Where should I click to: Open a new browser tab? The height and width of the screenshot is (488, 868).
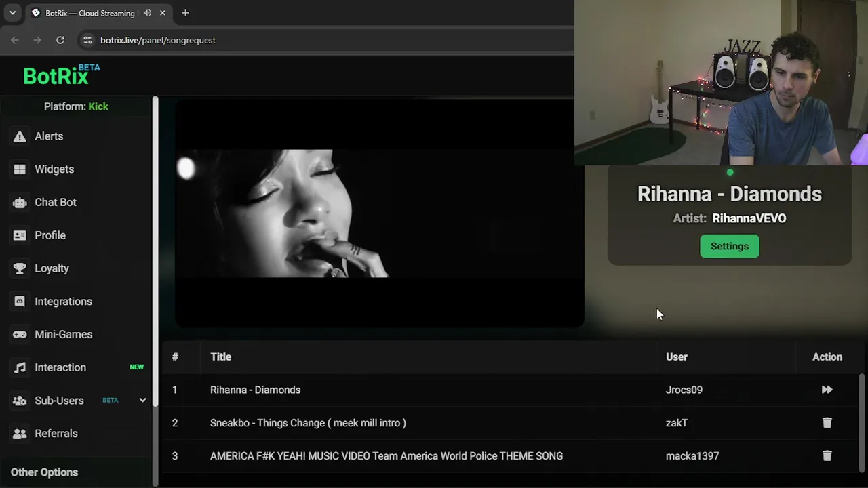tap(185, 13)
